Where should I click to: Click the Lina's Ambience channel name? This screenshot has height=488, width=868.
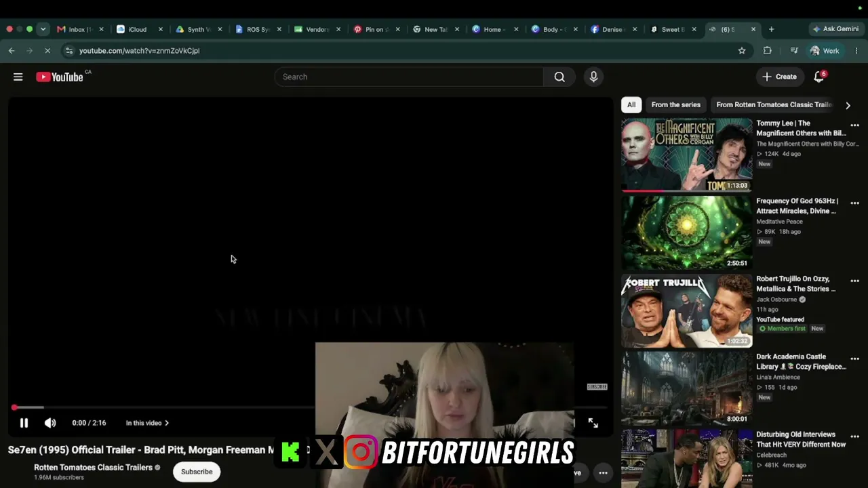pyautogui.click(x=779, y=378)
